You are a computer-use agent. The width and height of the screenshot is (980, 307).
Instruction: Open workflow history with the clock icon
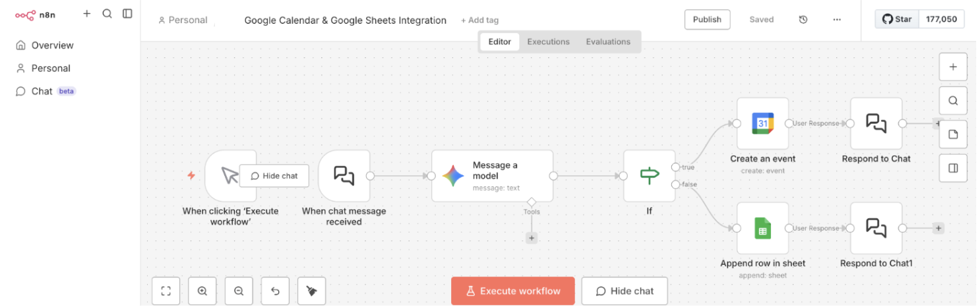pyautogui.click(x=803, y=20)
